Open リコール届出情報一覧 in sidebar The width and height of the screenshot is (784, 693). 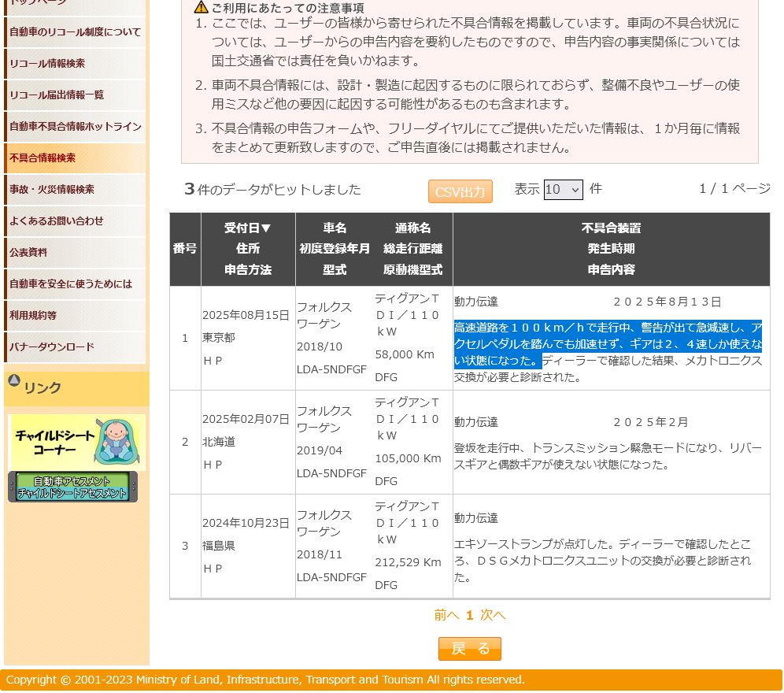[x=57, y=95]
